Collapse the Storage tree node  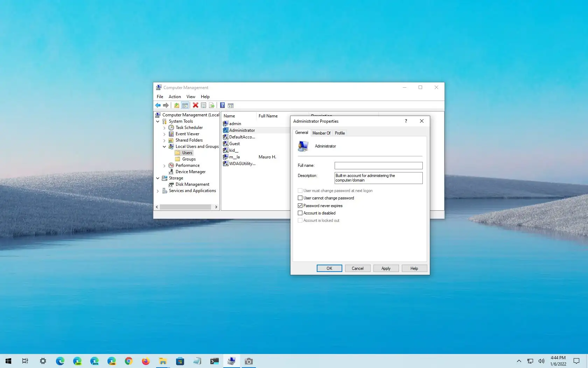click(x=158, y=178)
